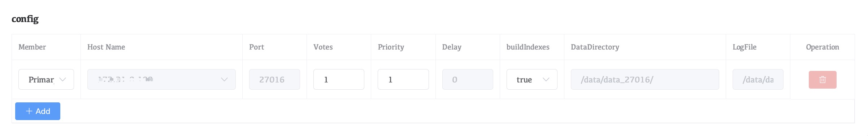Open the Member dropdown showing Primary
Image resolution: width=868 pixels, height=136 pixels.
click(x=46, y=80)
